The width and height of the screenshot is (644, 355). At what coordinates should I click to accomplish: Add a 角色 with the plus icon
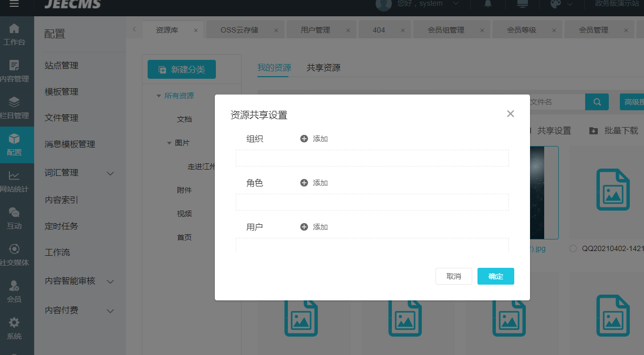tap(304, 183)
